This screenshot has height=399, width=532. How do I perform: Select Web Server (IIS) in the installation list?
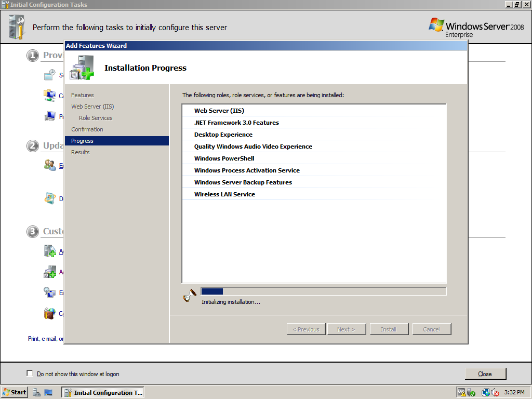pyautogui.click(x=219, y=111)
